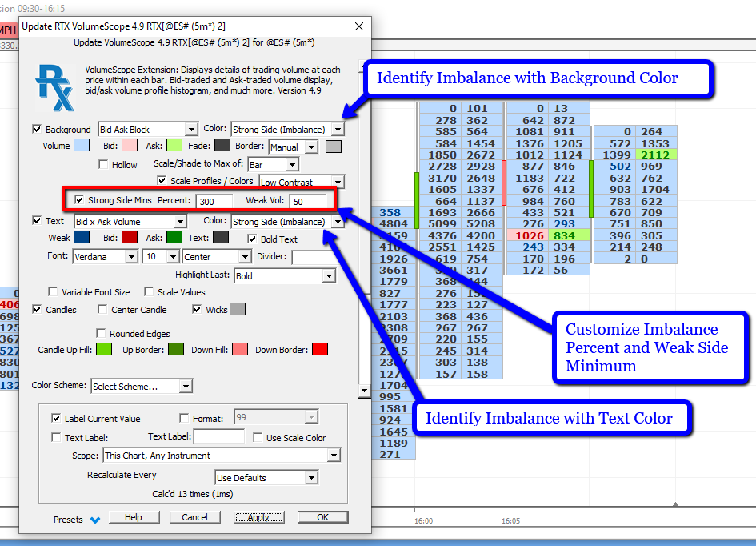The image size is (756, 546).
Task: Select the Weak text blue color swatch
Action: 82,238
